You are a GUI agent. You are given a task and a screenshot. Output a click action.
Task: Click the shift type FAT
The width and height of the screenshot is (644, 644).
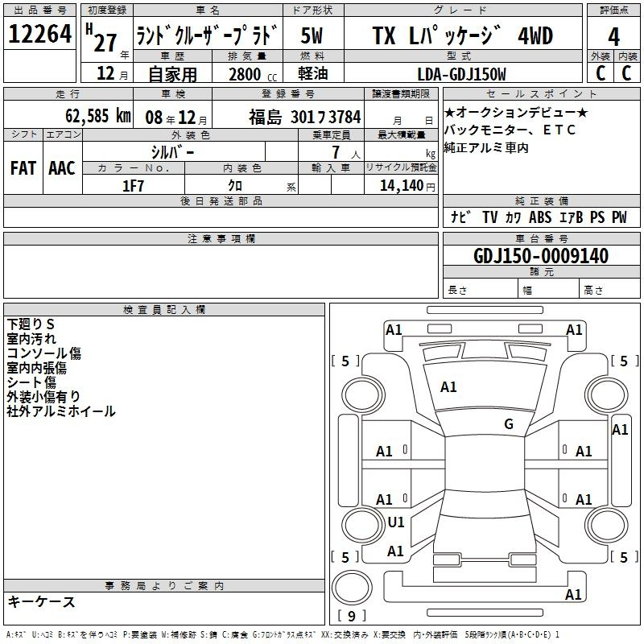pyautogui.click(x=23, y=168)
